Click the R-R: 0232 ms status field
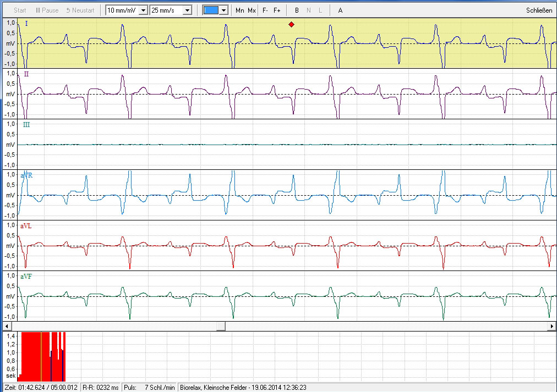 coord(101,388)
